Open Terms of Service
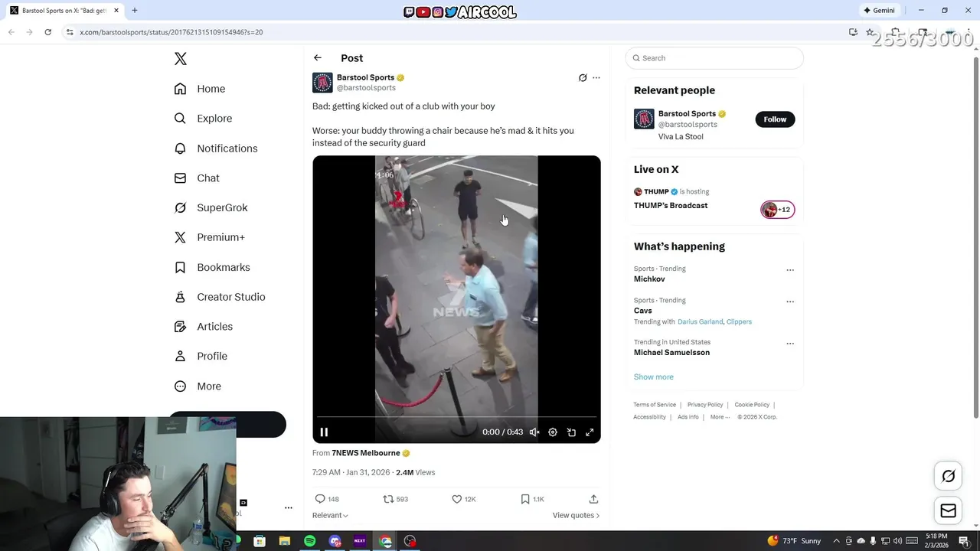 [655, 405]
